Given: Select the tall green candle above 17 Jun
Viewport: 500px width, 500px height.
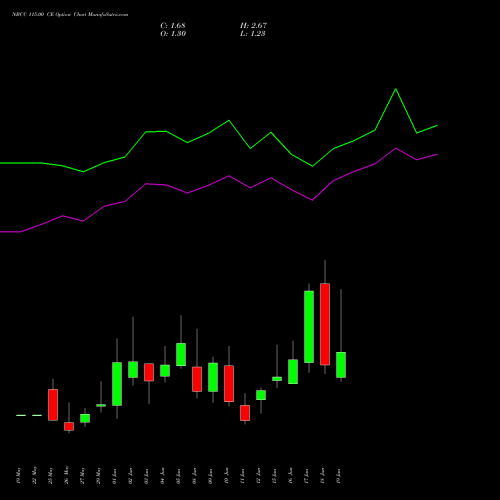Looking at the screenshot, I should click(x=309, y=327).
